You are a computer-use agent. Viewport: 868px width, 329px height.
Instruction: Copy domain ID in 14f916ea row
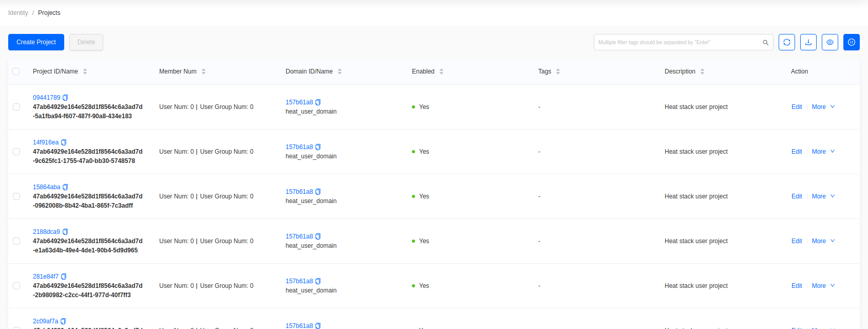click(318, 147)
